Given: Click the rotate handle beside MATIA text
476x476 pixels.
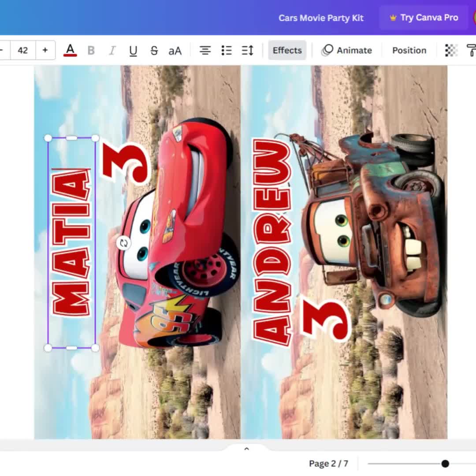Looking at the screenshot, I should click(x=123, y=243).
